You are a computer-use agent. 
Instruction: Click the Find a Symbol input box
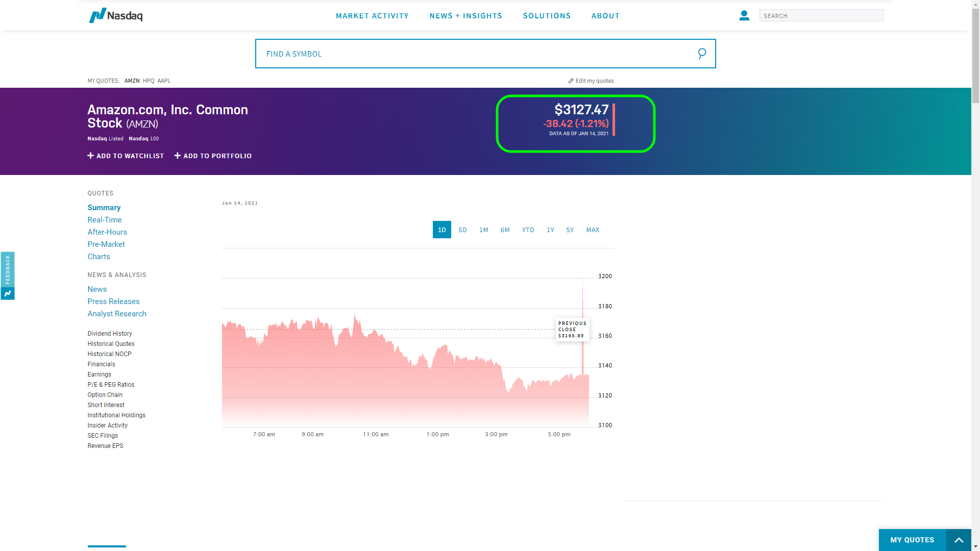pos(485,54)
